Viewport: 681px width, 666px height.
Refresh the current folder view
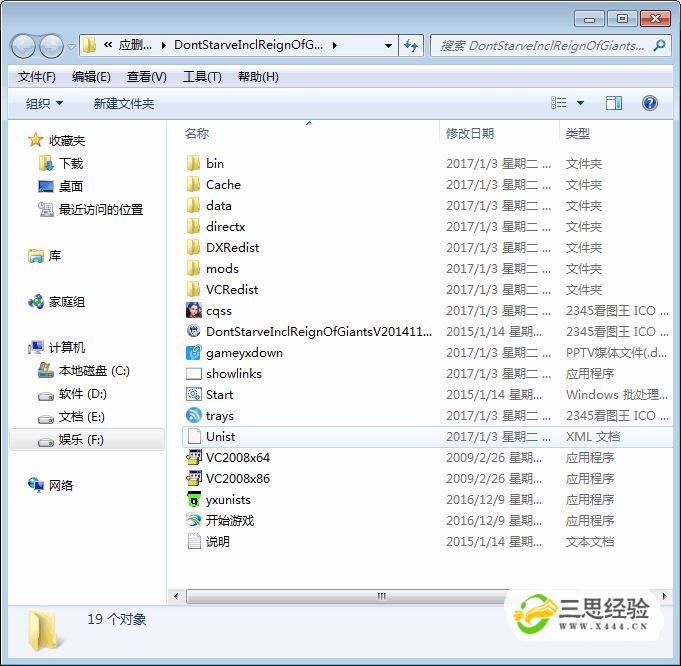point(411,45)
